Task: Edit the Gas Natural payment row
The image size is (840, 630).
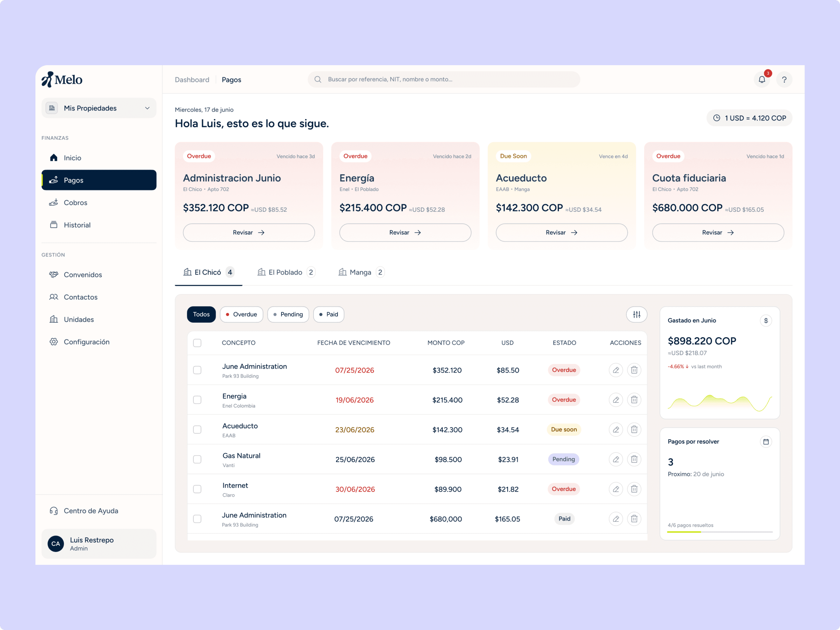Action: 616,459
